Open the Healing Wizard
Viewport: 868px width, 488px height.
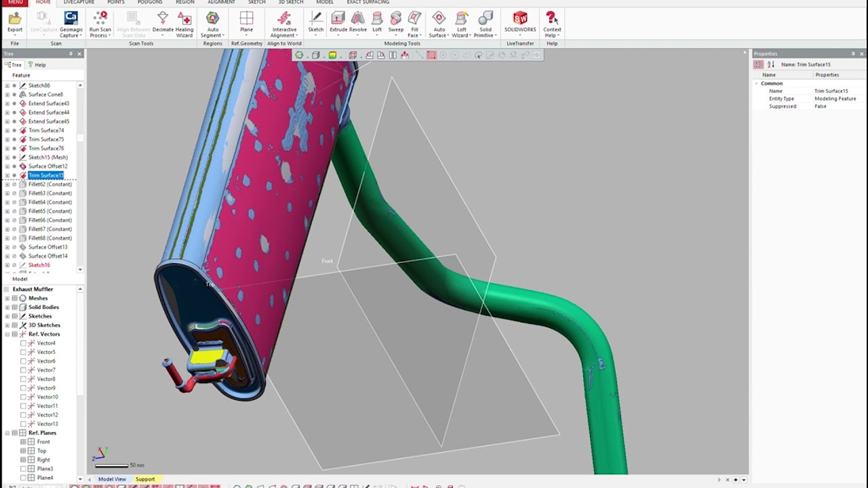184,24
